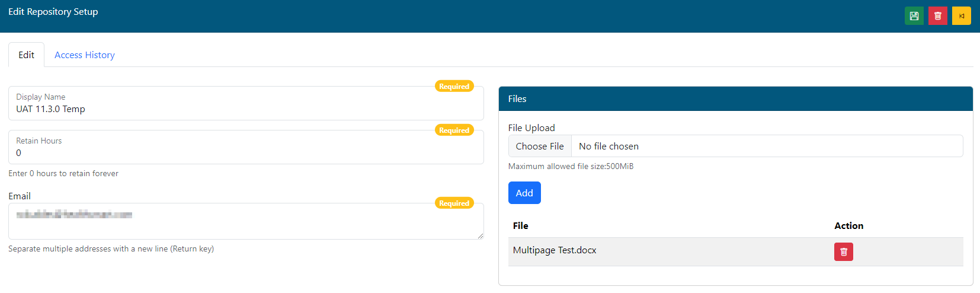Click the yellow back icon in header
Viewport: 980px width, 293px height.
point(961,16)
